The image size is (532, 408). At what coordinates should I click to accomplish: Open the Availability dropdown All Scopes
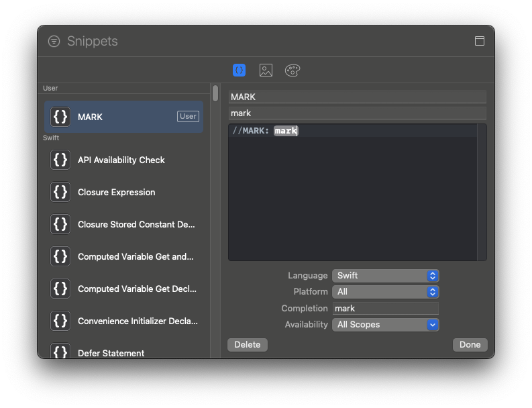[x=386, y=325]
